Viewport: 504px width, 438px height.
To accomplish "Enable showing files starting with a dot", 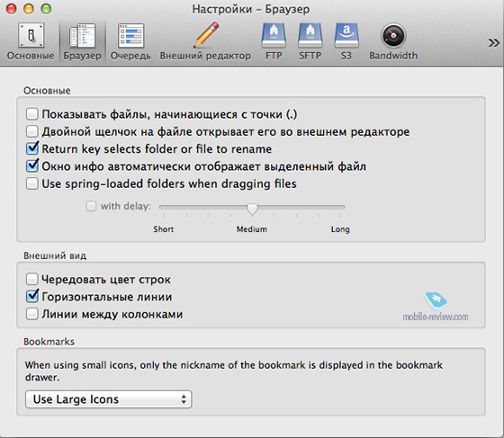I will click(32, 114).
